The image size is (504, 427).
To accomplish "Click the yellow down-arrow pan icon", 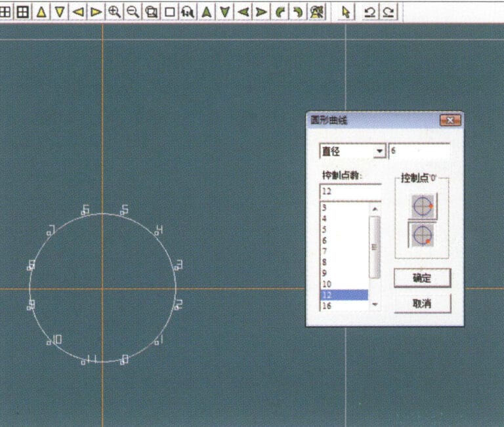I will [60, 12].
